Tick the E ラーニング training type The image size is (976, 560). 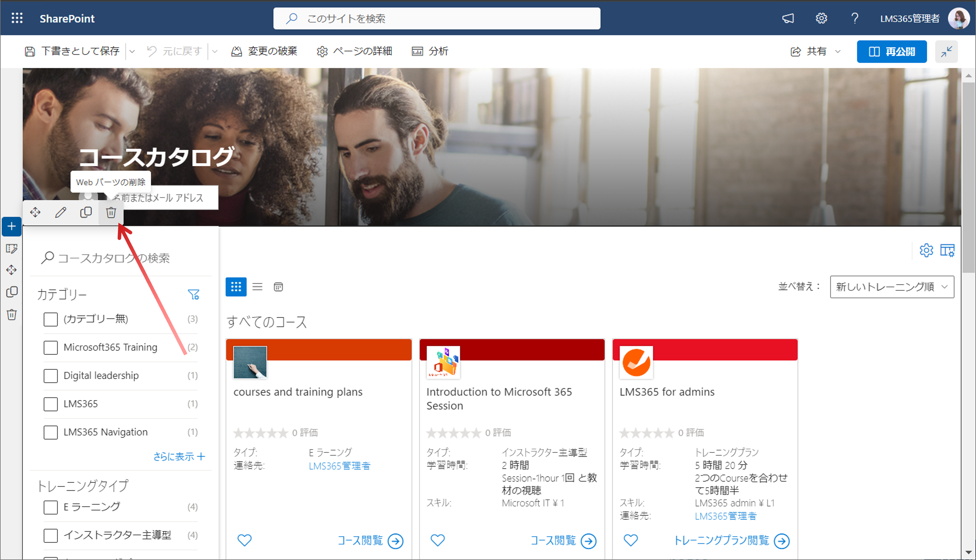tap(50, 507)
